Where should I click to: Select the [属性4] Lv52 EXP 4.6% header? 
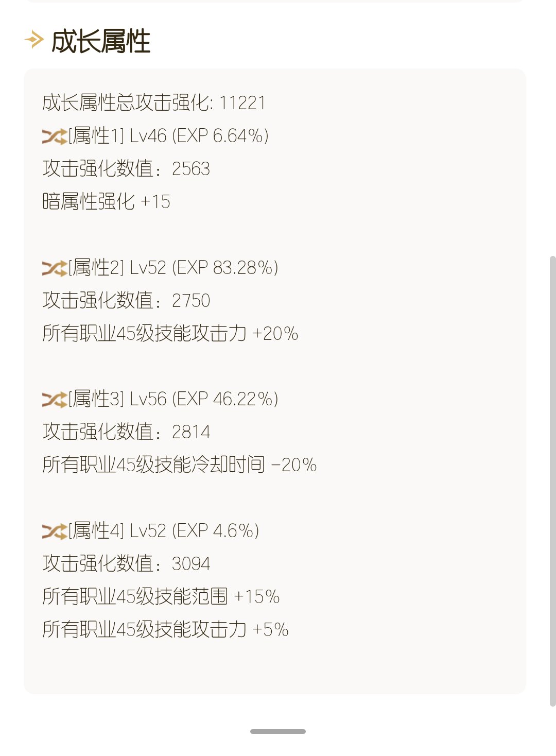[164, 531]
